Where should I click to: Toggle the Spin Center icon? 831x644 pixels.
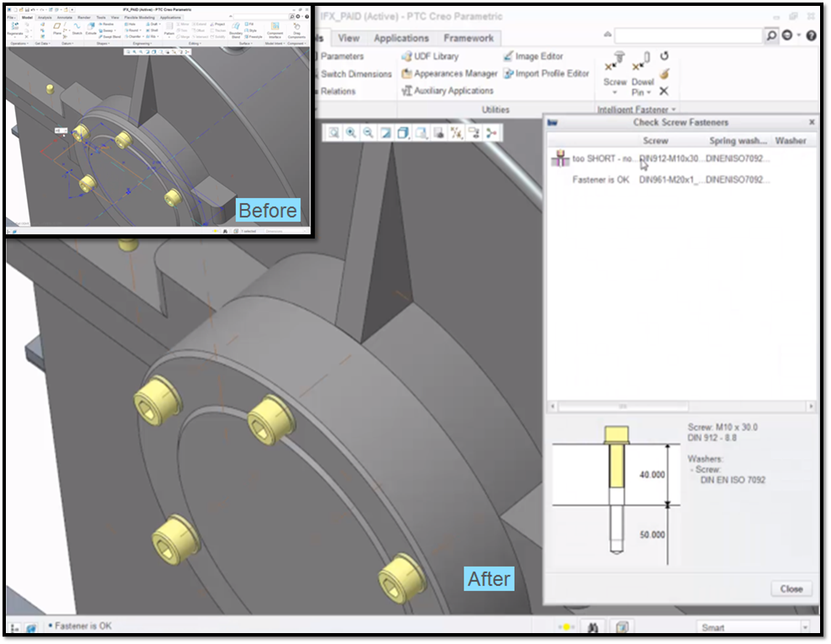pyautogui.click(x=491, y=133)
